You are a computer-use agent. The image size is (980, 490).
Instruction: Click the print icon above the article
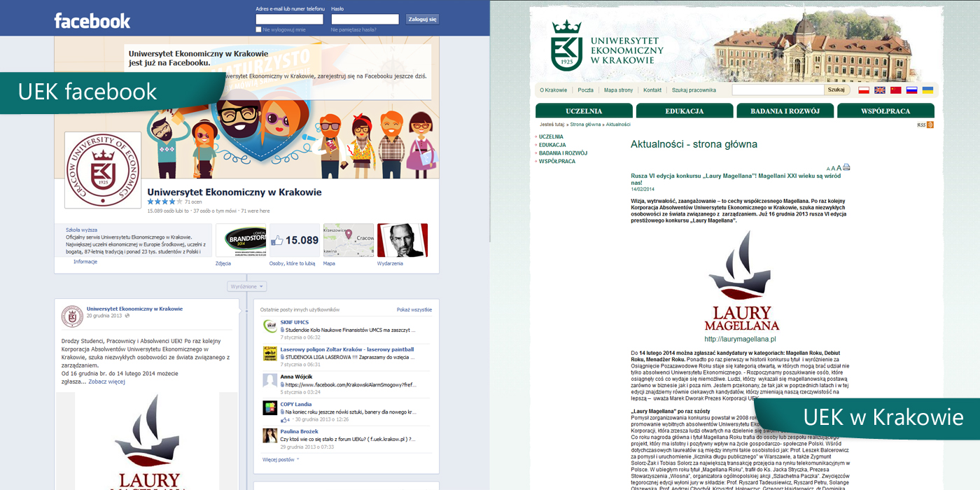[846, 167]
